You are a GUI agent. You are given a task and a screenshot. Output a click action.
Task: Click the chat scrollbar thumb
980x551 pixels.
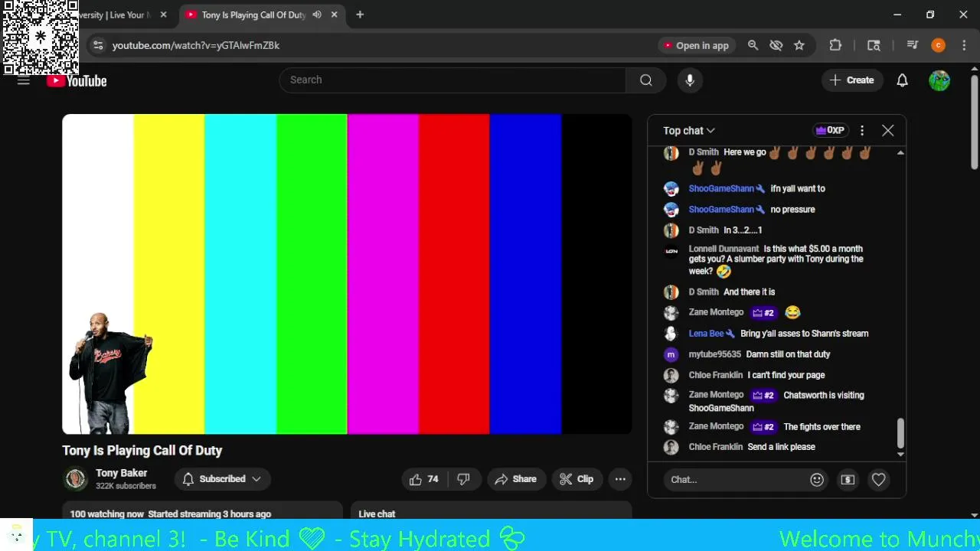[900, 433]
